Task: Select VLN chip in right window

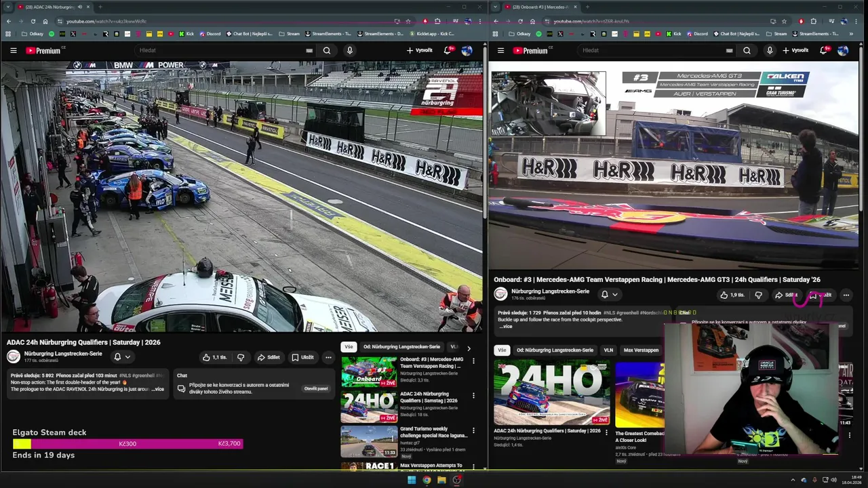Action: point(608,350)
